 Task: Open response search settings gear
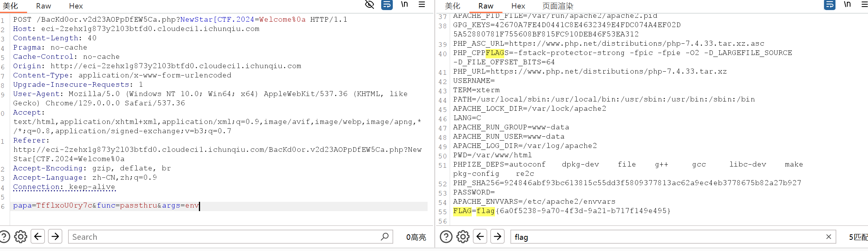(x=463, y=237)
